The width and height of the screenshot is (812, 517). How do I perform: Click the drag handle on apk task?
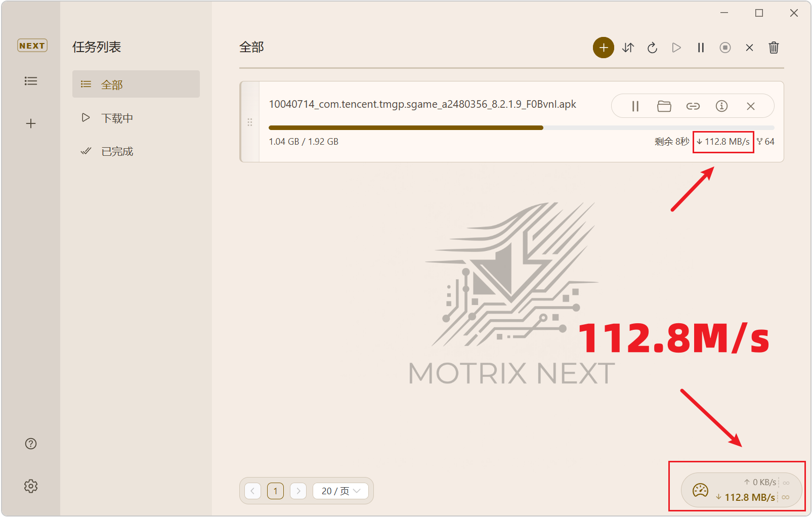(250, 122)
